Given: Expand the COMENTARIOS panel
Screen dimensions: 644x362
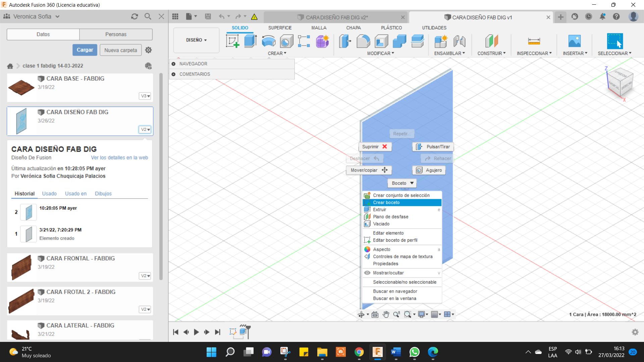Looking at the screenshot, I should coord(173,74).
